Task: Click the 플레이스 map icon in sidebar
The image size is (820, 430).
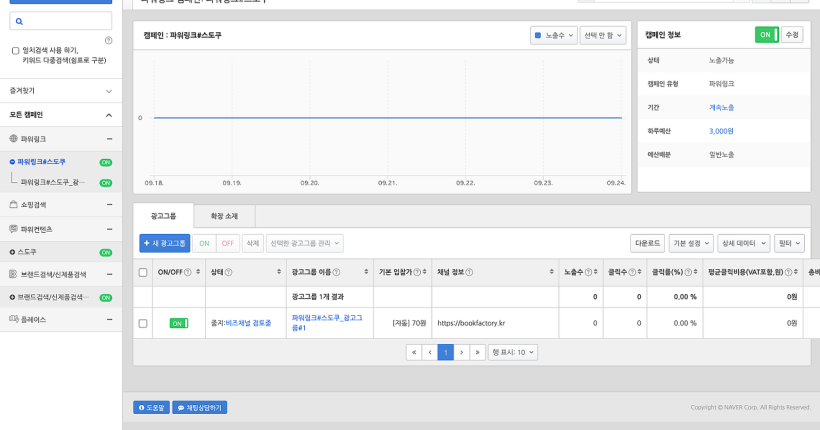Action: click(x=14, y=319)
